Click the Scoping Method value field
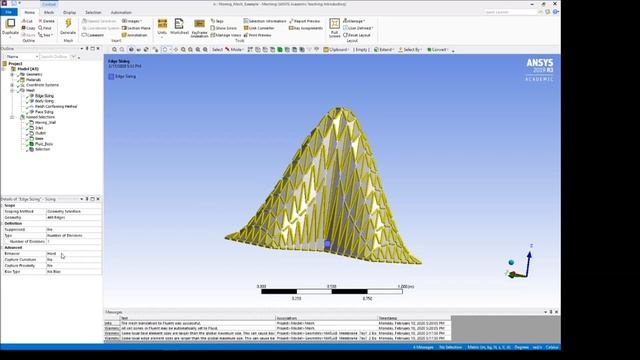The image size is (640, 360). [73, 211]
